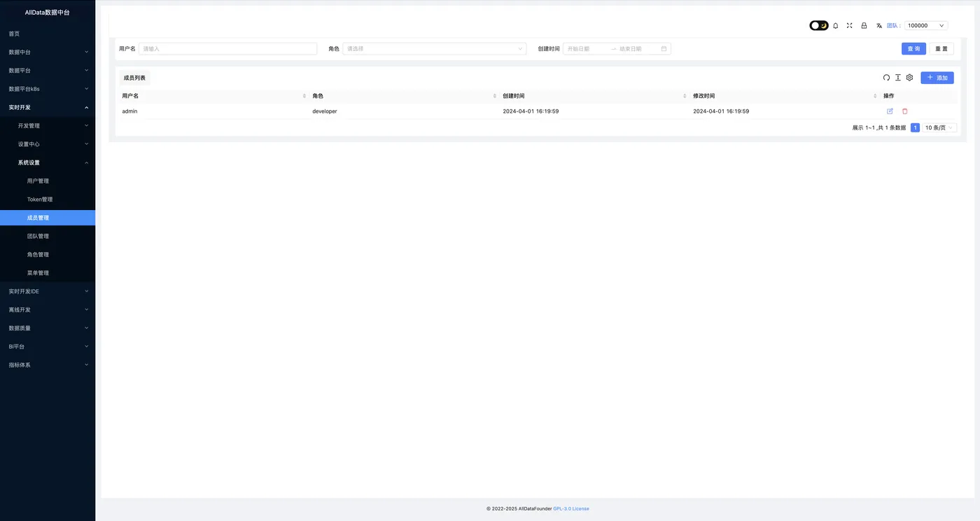Click the admin username cell

click(x=129, y=111)
